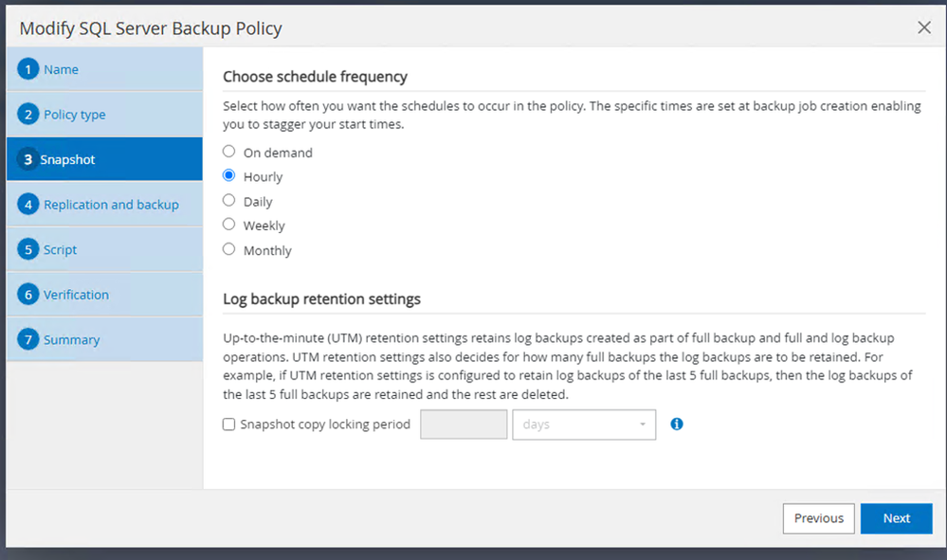This screenshot has width=947, height=560.
Task: Go to the Replication and backup step
Action: 111,205
